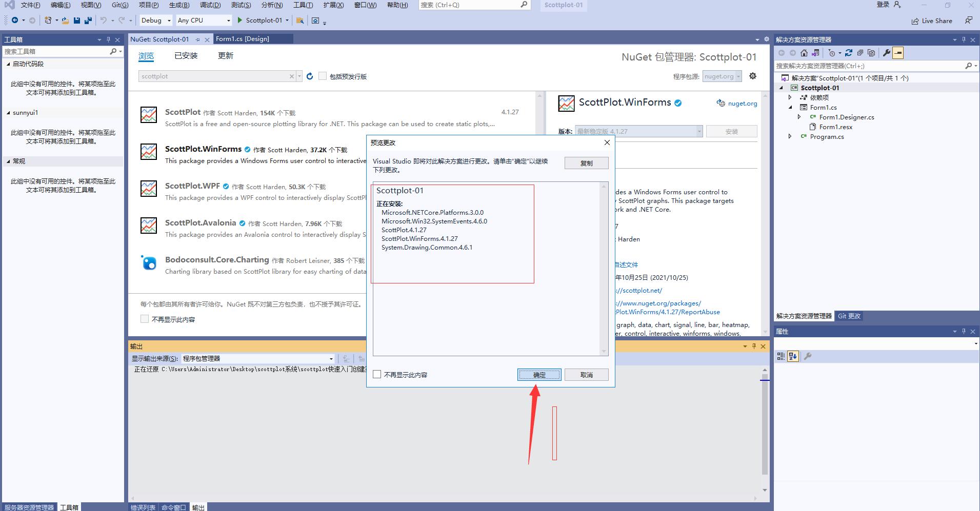Pin the Output panel with pushpin icon
Screen dimensions: 980x511
(754, 346)
